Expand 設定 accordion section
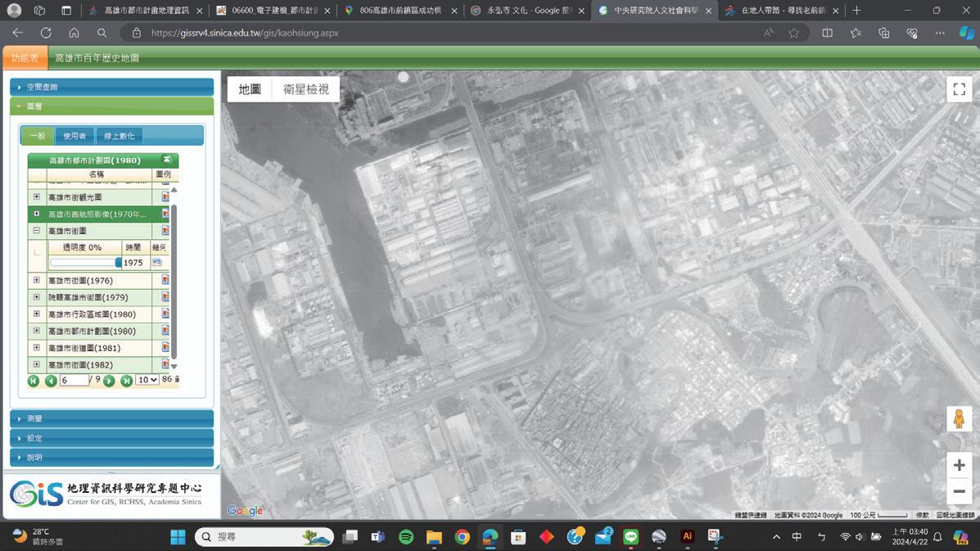 click(x=112, y=438)
